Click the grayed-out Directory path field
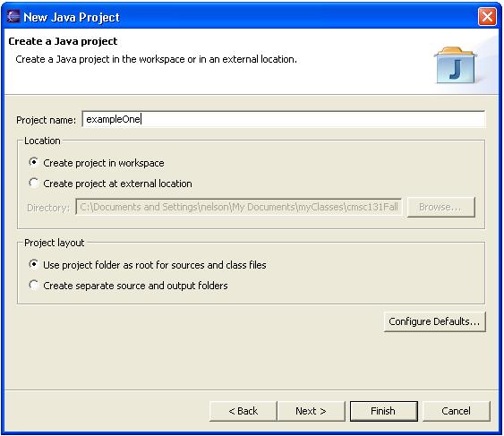504x436 pixels. point(238,207)
